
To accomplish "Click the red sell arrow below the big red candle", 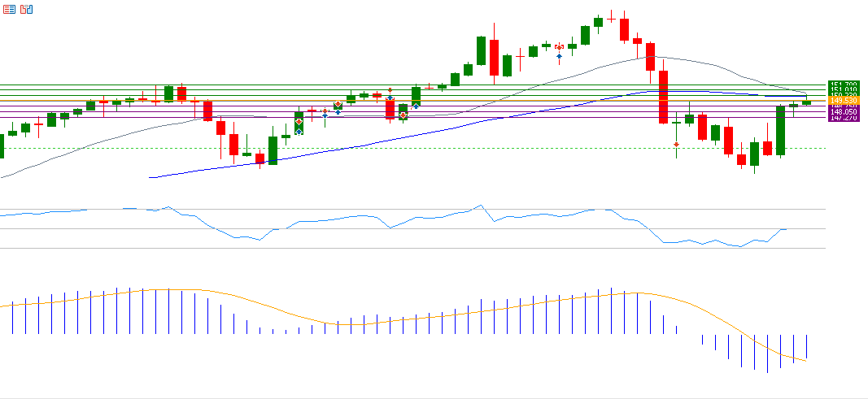I will click(676, 144).
